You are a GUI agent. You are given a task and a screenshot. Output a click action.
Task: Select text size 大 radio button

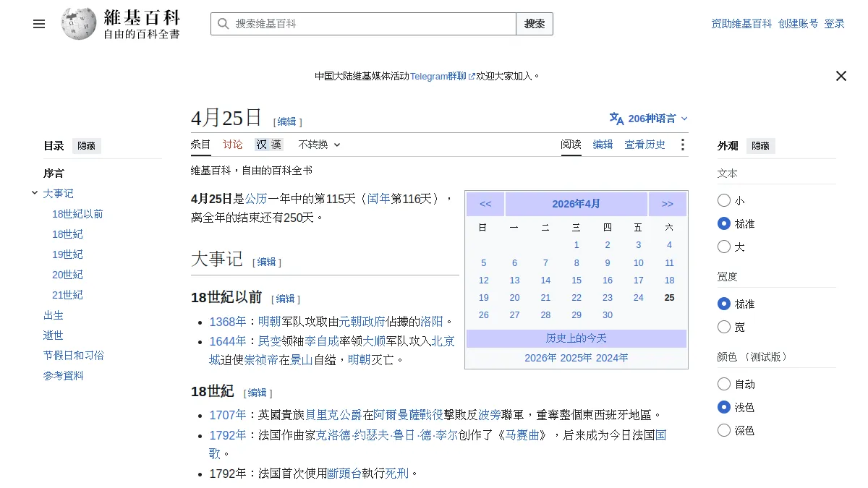point(724,247)
